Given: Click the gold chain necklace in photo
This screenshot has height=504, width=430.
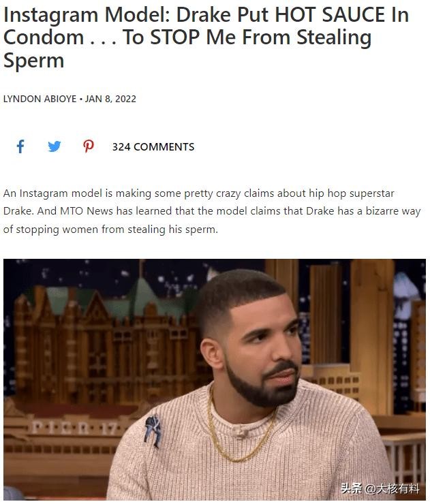Looking at the screenshot, I should 240,428.
